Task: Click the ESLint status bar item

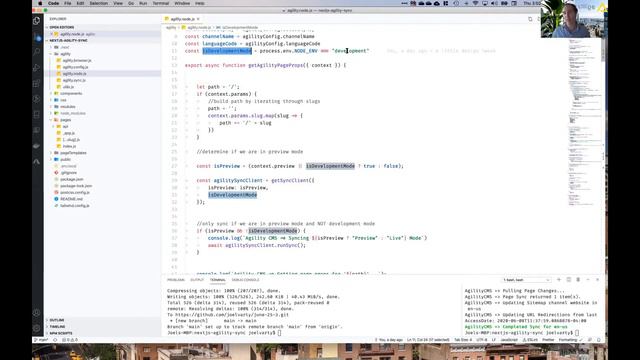Action: (530, 340)
